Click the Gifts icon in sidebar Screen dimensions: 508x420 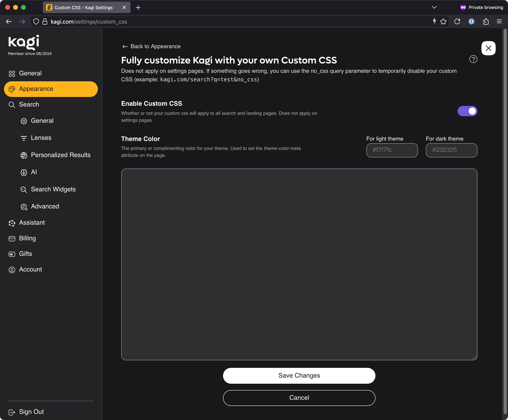12,254
